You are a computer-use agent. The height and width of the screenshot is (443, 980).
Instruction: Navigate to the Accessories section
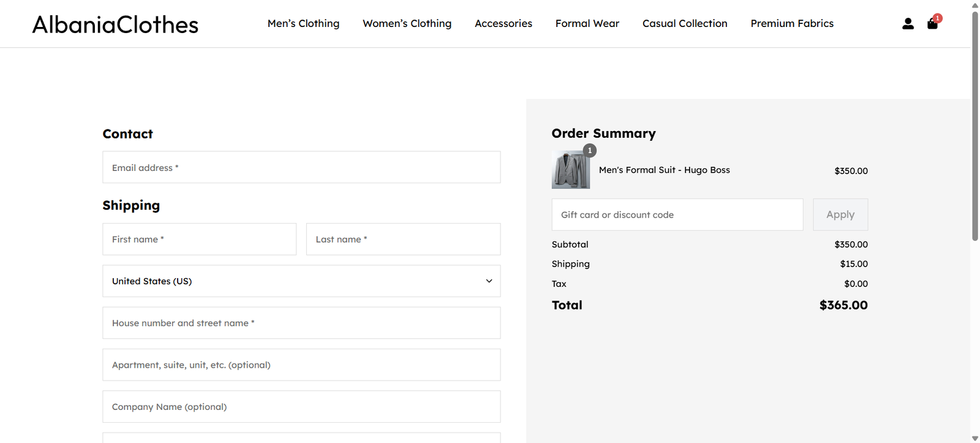[503, 23]
